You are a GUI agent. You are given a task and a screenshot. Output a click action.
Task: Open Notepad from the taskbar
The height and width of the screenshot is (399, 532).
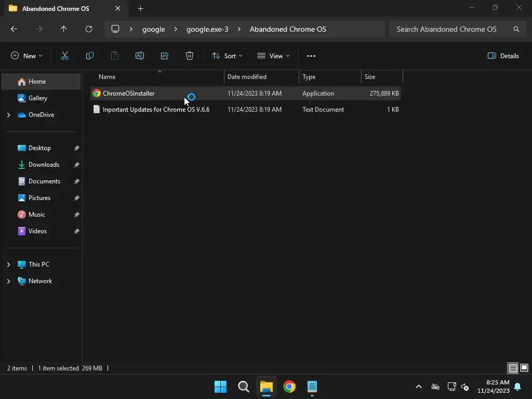point(312,387)
